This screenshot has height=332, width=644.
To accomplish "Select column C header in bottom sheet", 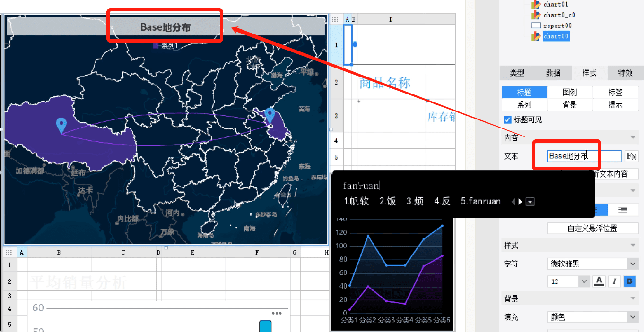I will coord(123,253).
